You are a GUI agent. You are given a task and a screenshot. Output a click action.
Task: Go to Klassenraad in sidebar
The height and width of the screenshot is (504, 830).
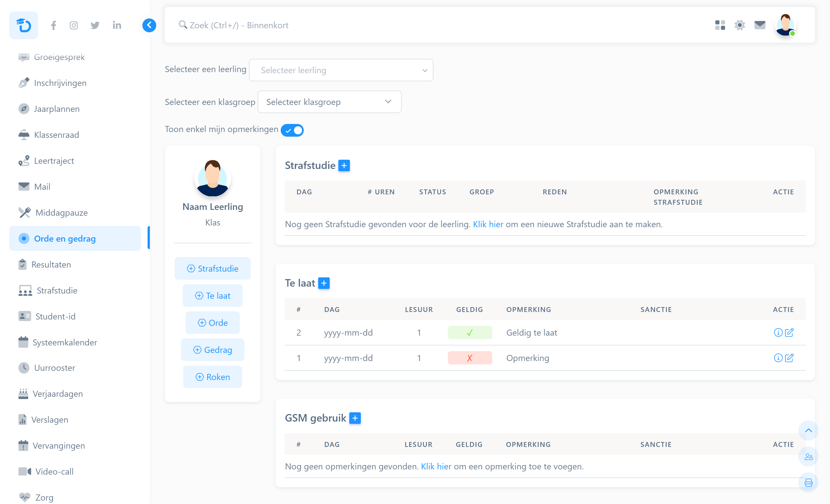tap(56, 135)
